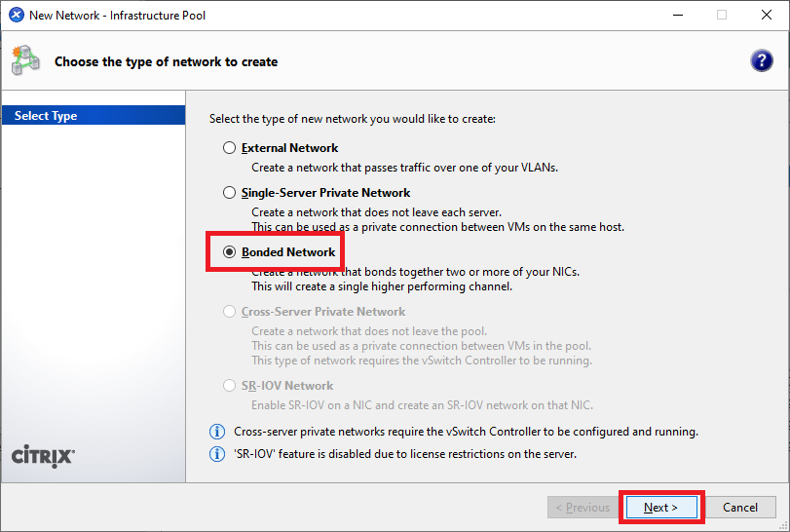Click the External Network description text

tap(404, 168)
